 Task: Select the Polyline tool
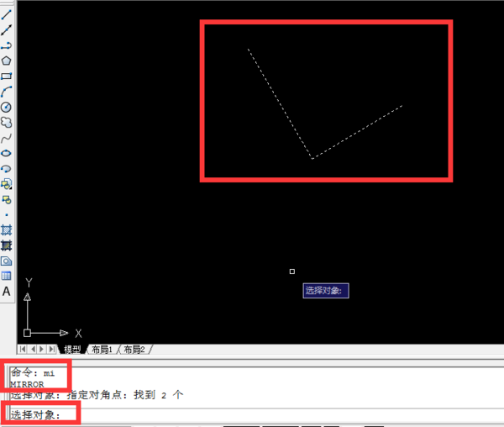tap(7, 45)
